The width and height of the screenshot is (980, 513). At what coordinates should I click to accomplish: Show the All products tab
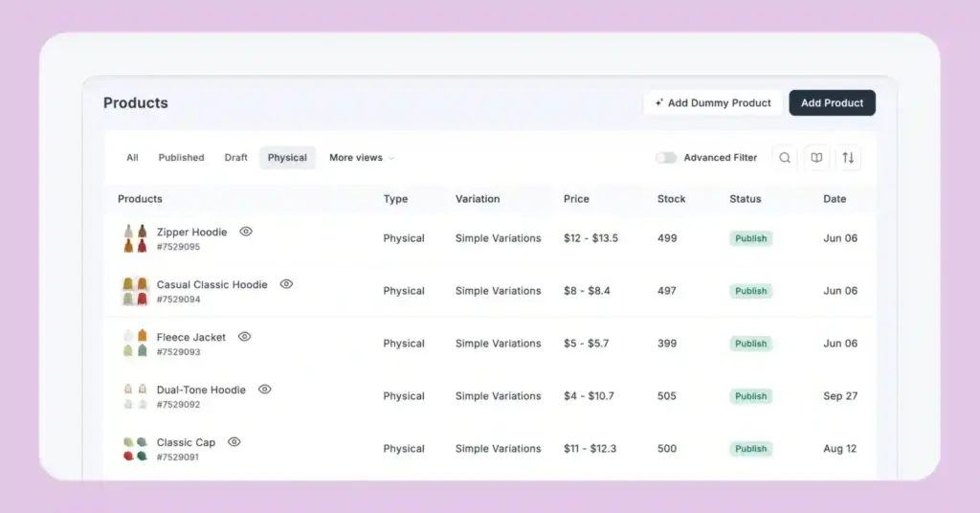[132, 158]
